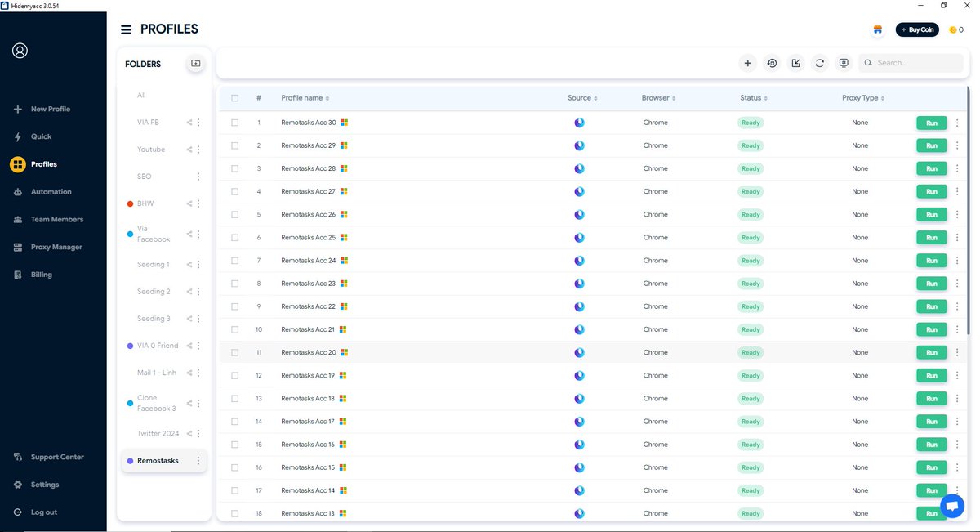Open Billing in the sidebar

[33, 275]
